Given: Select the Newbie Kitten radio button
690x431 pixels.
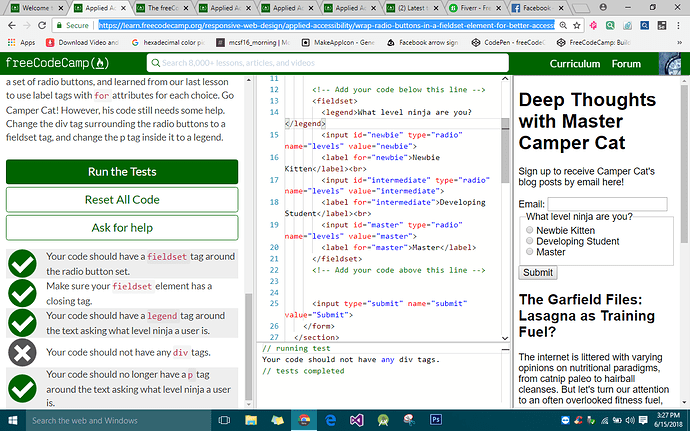Looking at the screenshot, I should (x=530, y=230).
